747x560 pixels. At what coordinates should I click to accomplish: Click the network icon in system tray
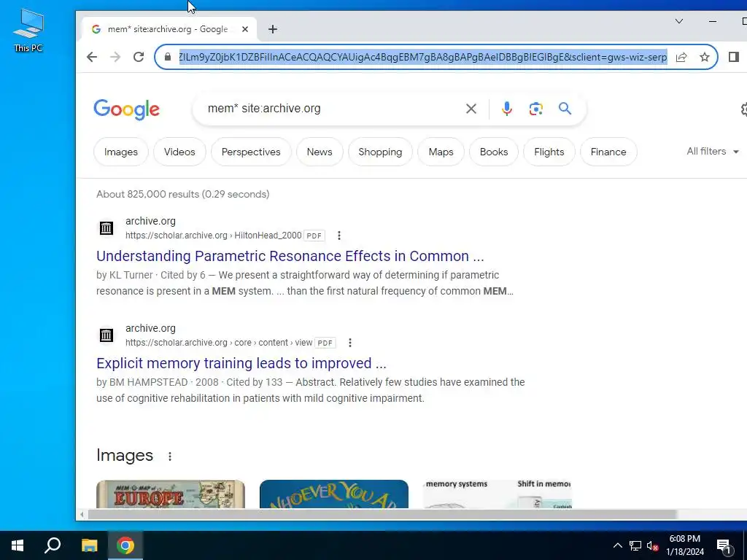click(635, 545)
